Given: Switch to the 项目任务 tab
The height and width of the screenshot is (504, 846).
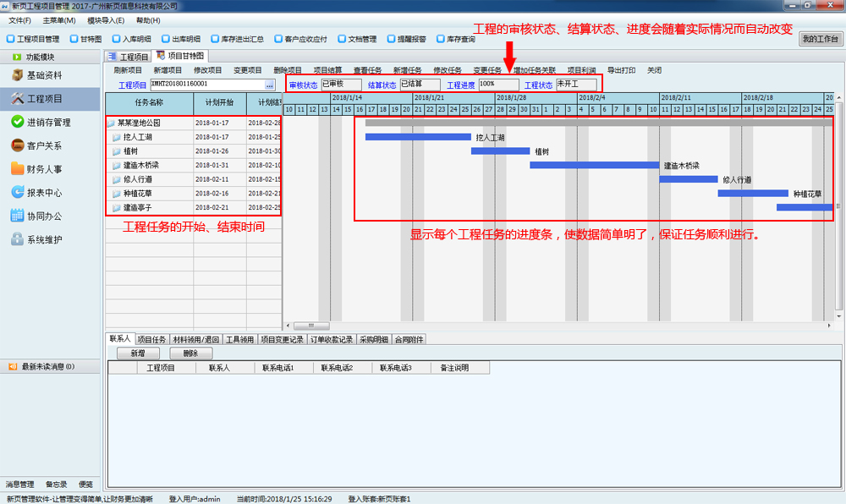Looking at the screenshot, I should (152, 339).
